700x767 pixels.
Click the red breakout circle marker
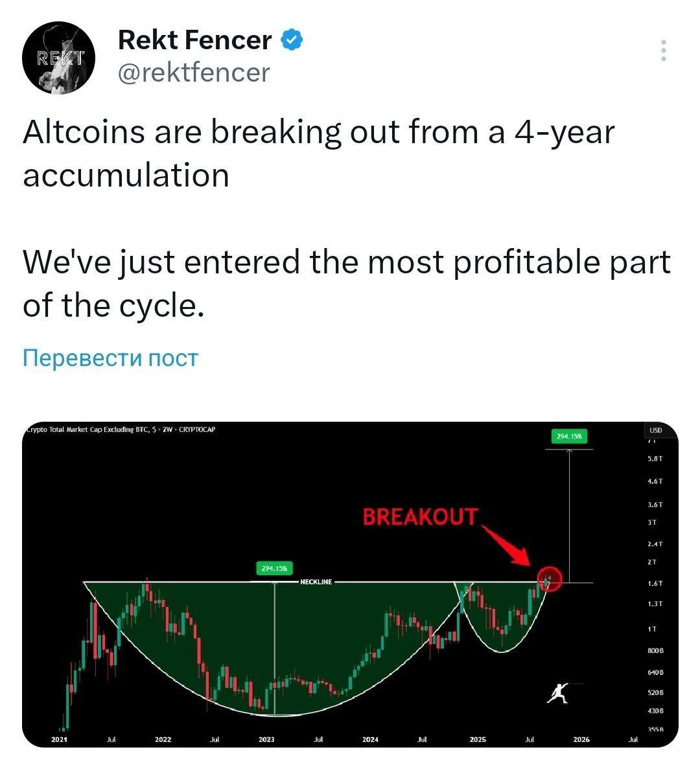click(549, 578)
